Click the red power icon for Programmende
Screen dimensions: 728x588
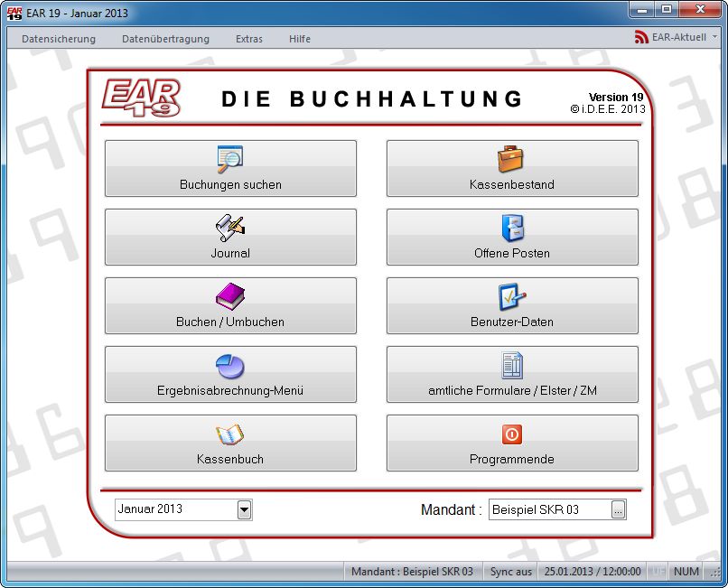(x=511, y=434)
